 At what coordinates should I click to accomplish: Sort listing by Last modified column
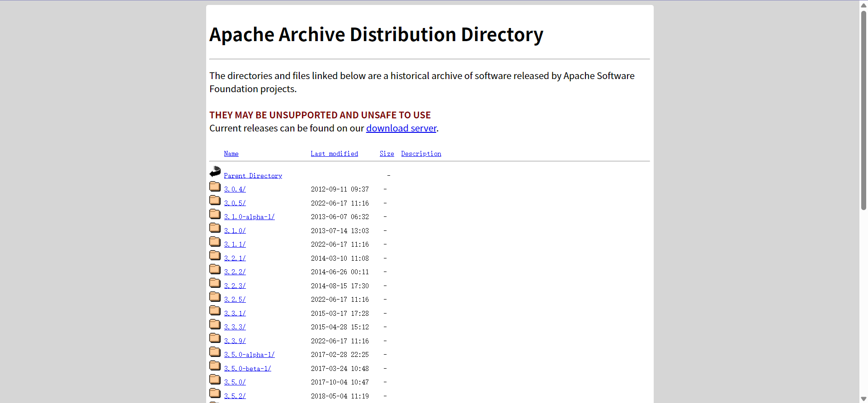click(334, 154)
